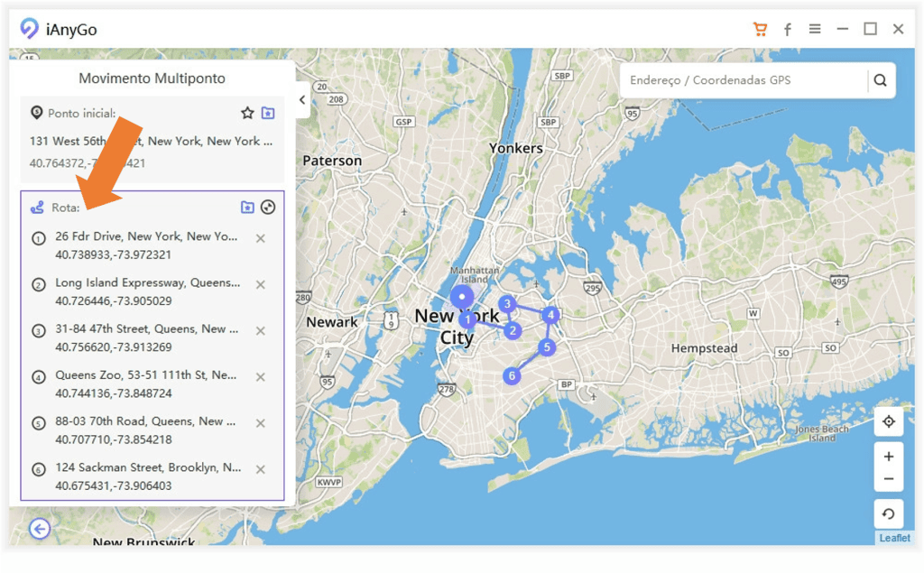Click the Ponto inicial pin icon
This screenshot has height=573, width=924.
36,112
